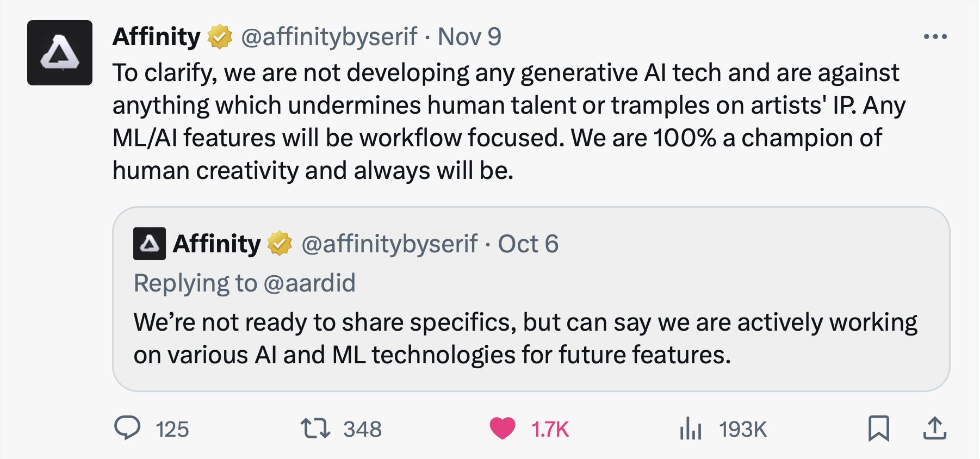The height and width of the screenshot is (459, 980).
Task: Open the @aardid mention in reply line
Action: pos(309,283)
